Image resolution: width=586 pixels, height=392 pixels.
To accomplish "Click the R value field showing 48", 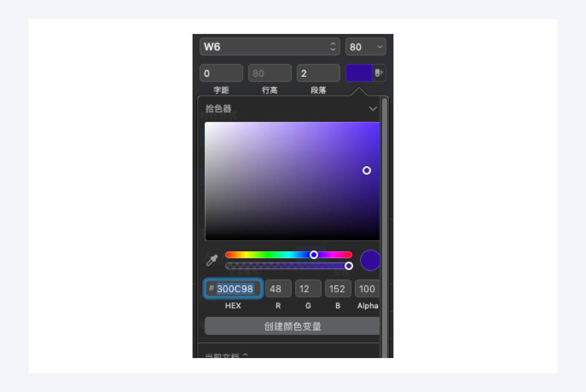I will [278, 289].
